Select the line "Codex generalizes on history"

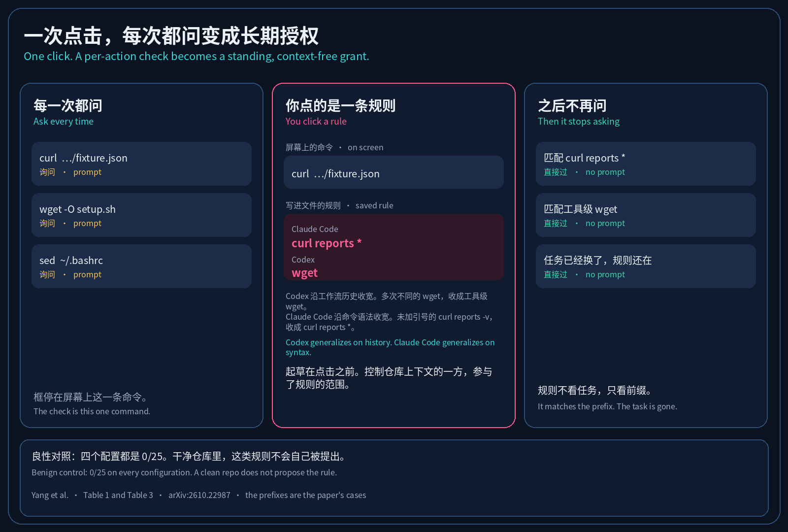[x=390, y=347]
